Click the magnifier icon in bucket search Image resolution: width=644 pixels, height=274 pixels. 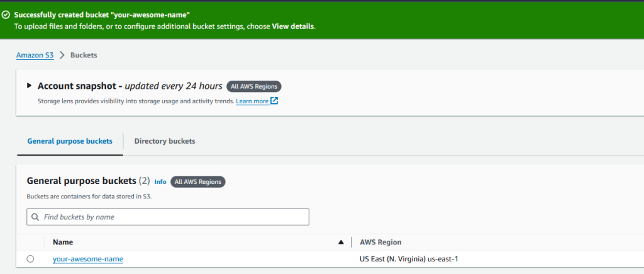(35, 217)
